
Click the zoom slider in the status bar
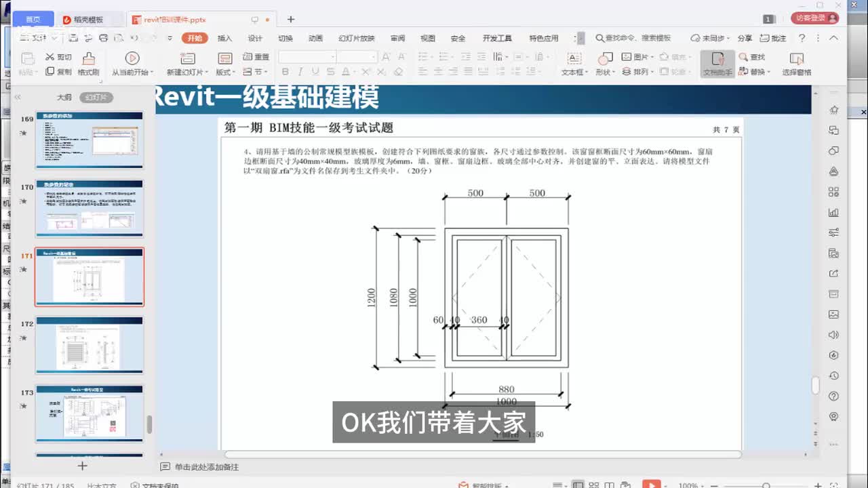click(766, 485)
